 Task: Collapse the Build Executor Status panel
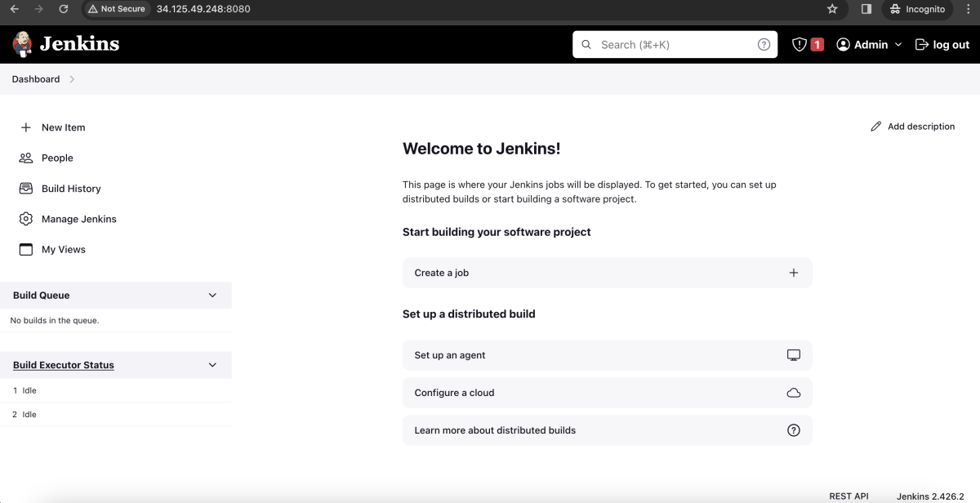[x=212, y=365]
